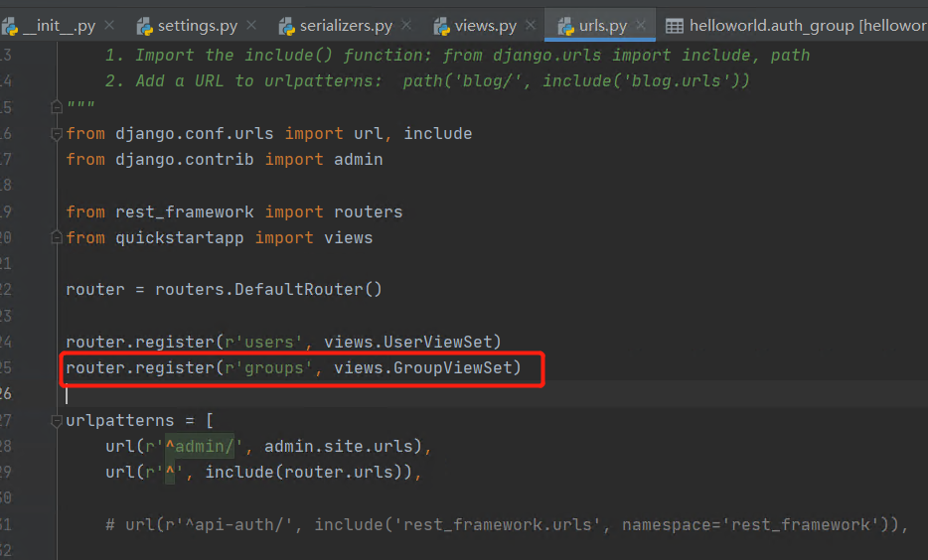
Task: Click the table icon on auth_group tab
Action: click(675, 26)
